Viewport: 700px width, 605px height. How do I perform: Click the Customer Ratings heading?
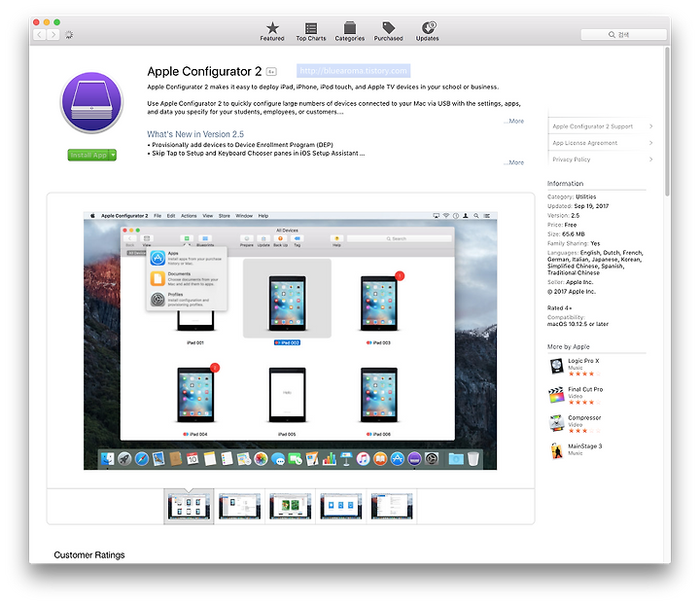click(89, 555)
